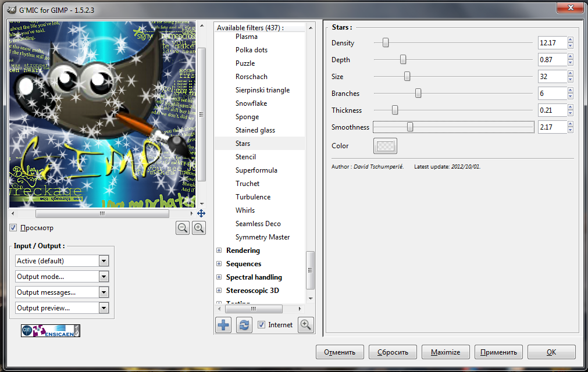Select the Sponge filter
588x372 pixels.
[247, 117]
